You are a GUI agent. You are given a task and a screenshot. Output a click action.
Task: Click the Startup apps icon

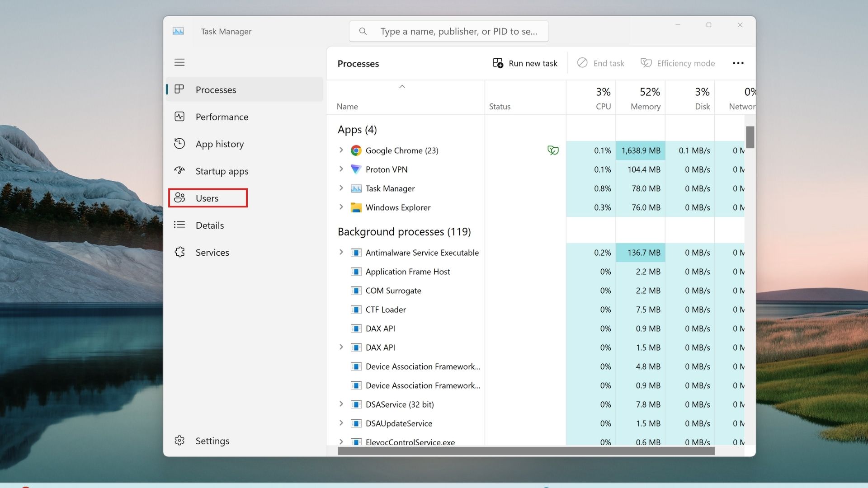click(179, 171)
